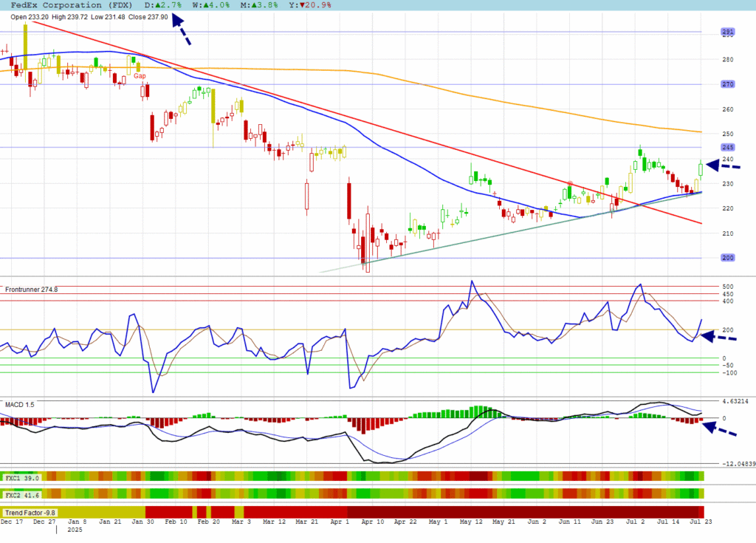756x543 pixels.
Task: Click the Apr 1 date label
Action: pos(340,522)
